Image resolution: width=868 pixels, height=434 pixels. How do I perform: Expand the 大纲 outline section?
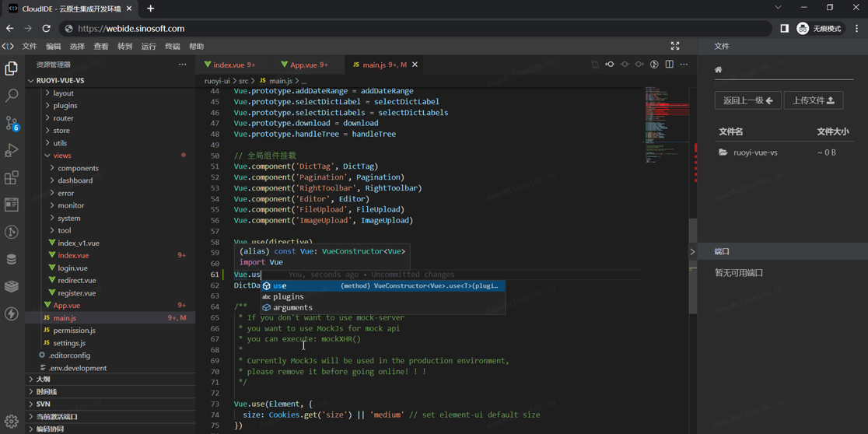pyautogui.click(x=44, y=380)
